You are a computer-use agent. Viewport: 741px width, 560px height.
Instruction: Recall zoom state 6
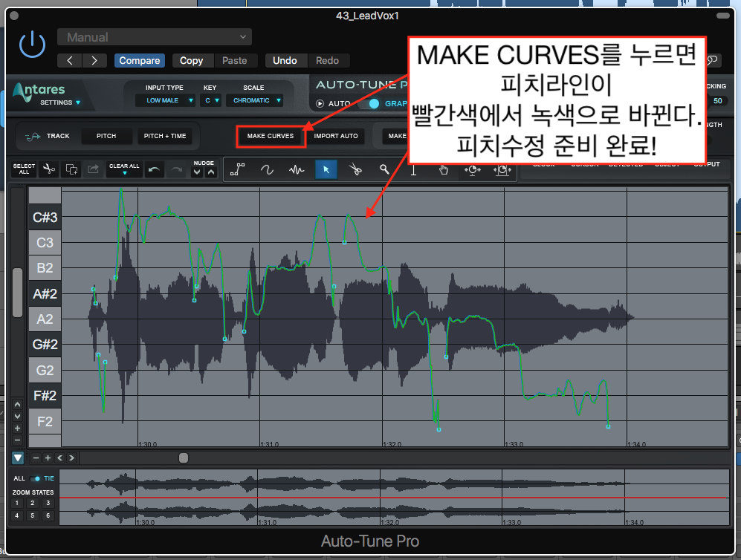[48, 515]
